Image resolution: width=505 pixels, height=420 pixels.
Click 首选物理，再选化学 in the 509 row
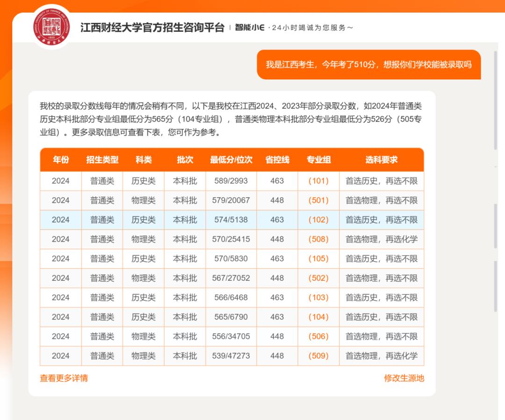382,356
